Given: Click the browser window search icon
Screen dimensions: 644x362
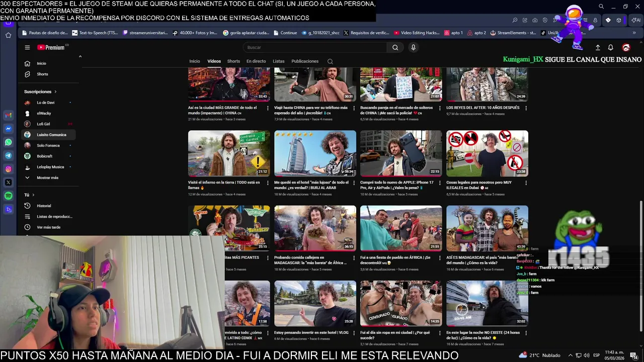Looking at the screenshot, I should (x=601, y=7).
